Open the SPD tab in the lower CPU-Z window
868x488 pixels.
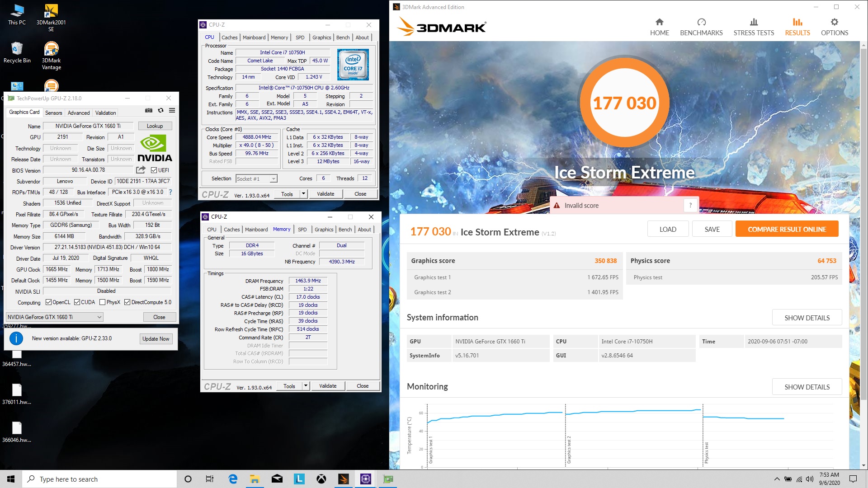click(302, 230)
